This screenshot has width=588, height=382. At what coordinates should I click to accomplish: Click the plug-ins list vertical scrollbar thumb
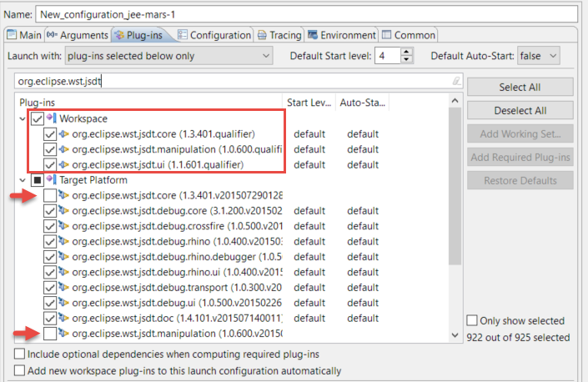[x=455, y=186]
